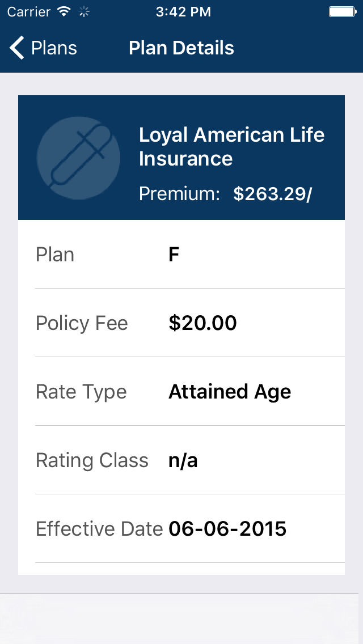Tap the Wi-Fi status icon

tap(64, 11)
